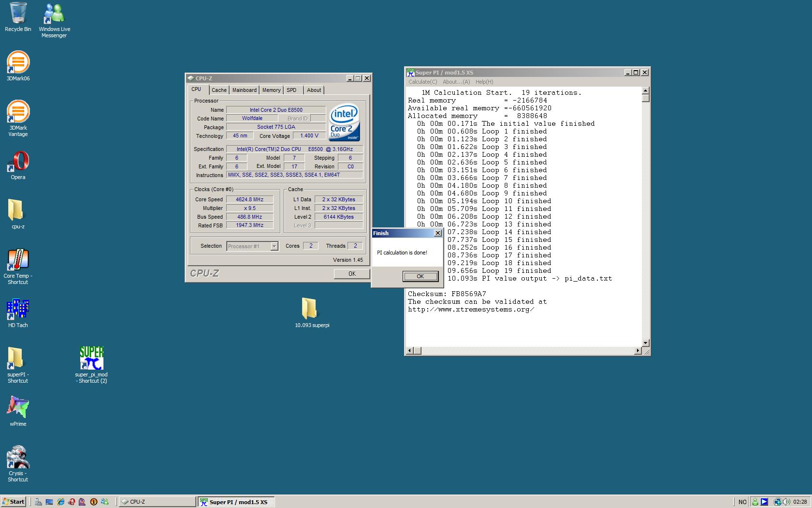Click the Intel Core 2 Duo logo in CPU-Z
This screenshot has width=812, height=508.
pos(344,122)
